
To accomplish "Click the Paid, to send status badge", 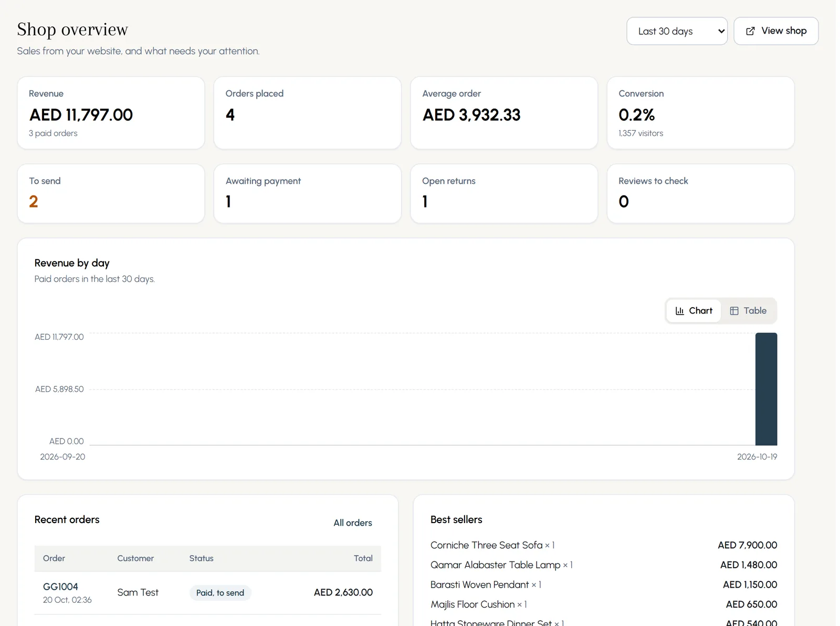I will [220, 593].
